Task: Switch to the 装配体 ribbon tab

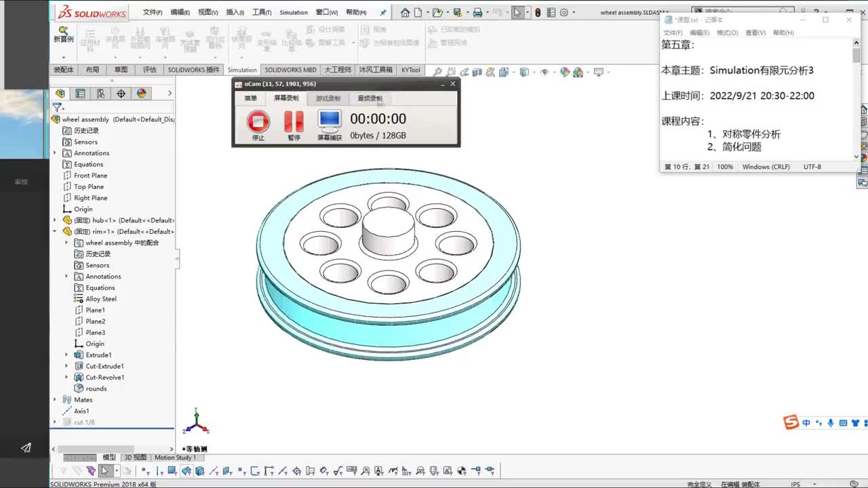Action: point(64,70)
